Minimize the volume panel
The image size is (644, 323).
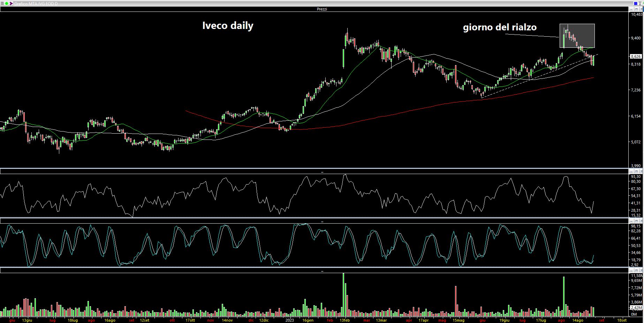(631, 270)
